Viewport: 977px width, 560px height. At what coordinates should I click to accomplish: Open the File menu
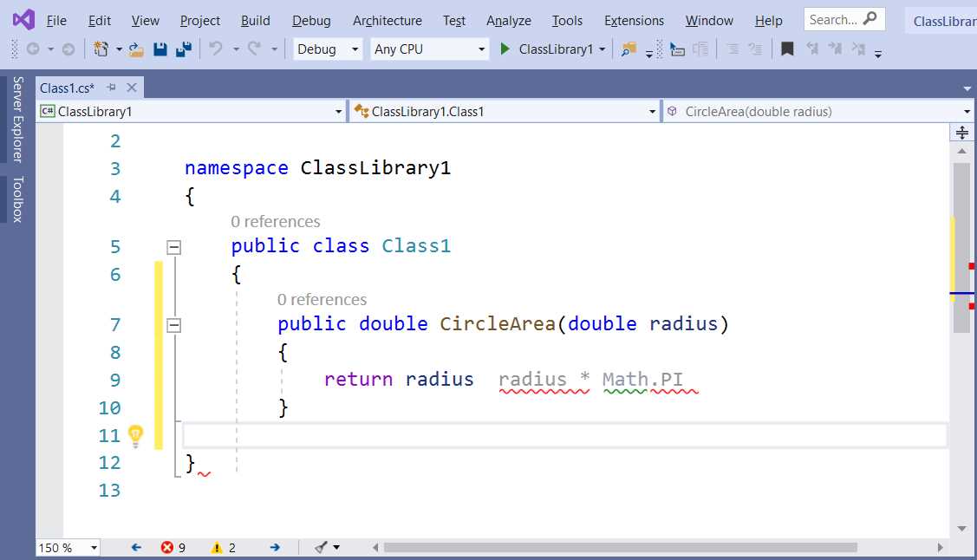56,21
